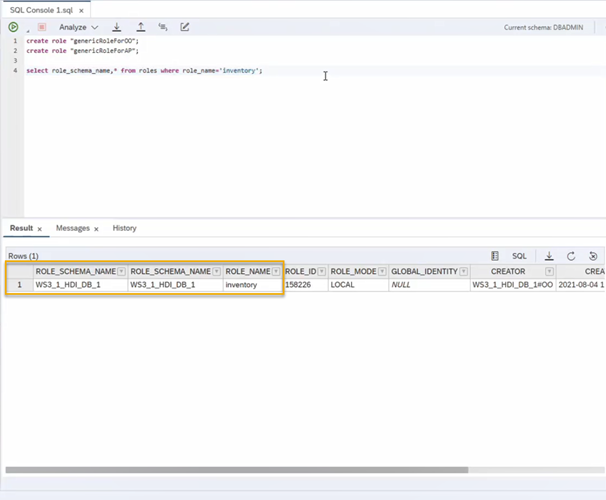Viewport: 606px width, 500px height.
Task: Click editor line 2 create role genericRoleForAP
Action: (82, 51)
